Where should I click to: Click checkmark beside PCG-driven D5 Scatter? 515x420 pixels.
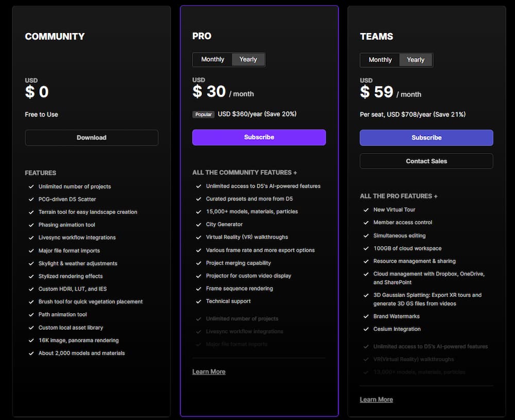pyautogui.click(x=31, y=199)
